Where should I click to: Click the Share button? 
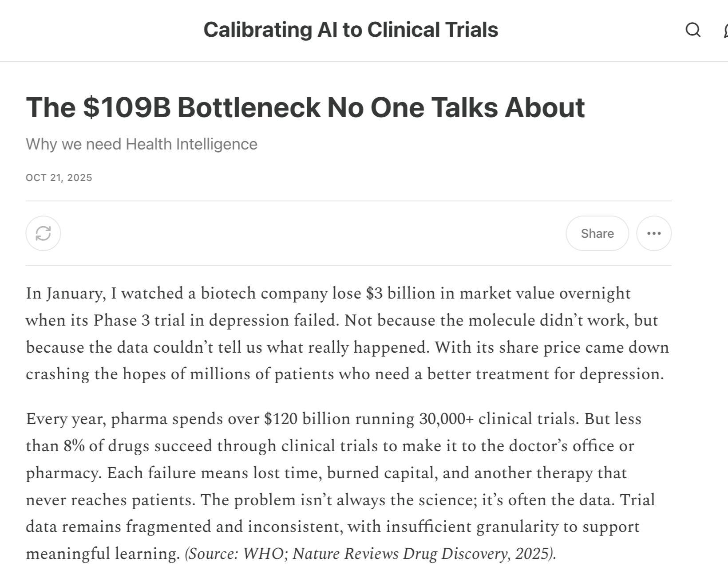(x=597, y=233)
